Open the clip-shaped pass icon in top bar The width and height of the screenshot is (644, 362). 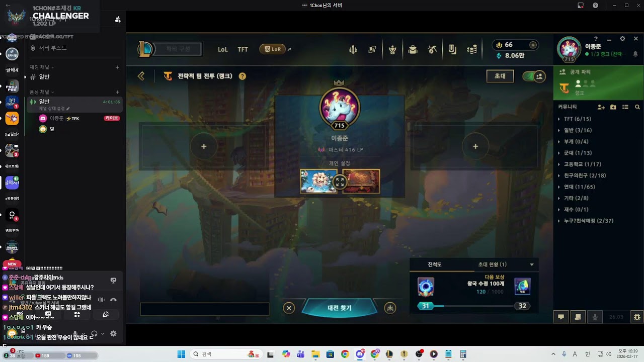(452, 49)
